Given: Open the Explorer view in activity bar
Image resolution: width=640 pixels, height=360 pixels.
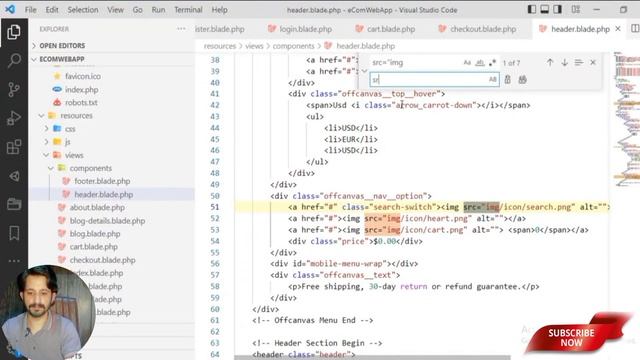Looking at the screenshot, I should (x=14, y=32).
